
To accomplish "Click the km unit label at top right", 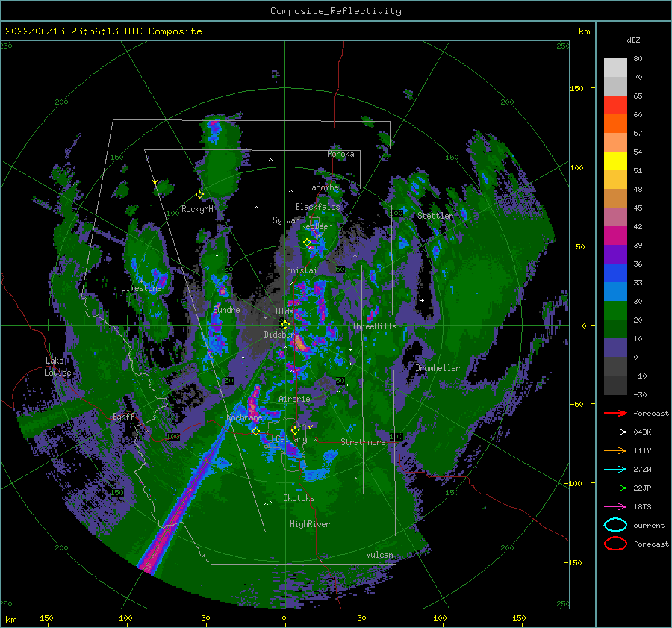I will tap(584, 31).
